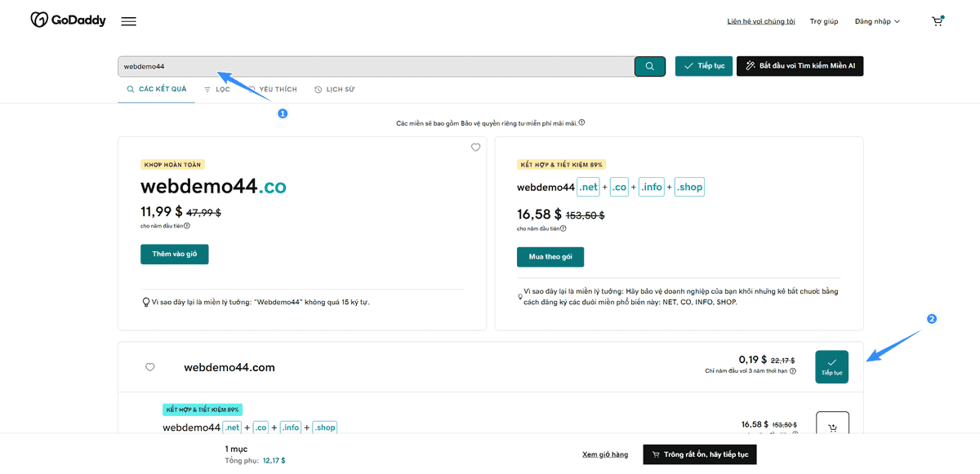This screenshot has width=980, height=474.
Task: Click the KHỚP HOÀN TOÀN badge
Action: 172,164
